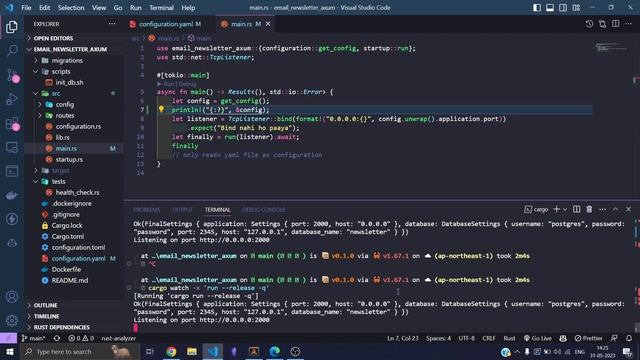This screenshot has height=360, width=640.
Task: Close the main.rs editor tab
Action: (268, 24)
